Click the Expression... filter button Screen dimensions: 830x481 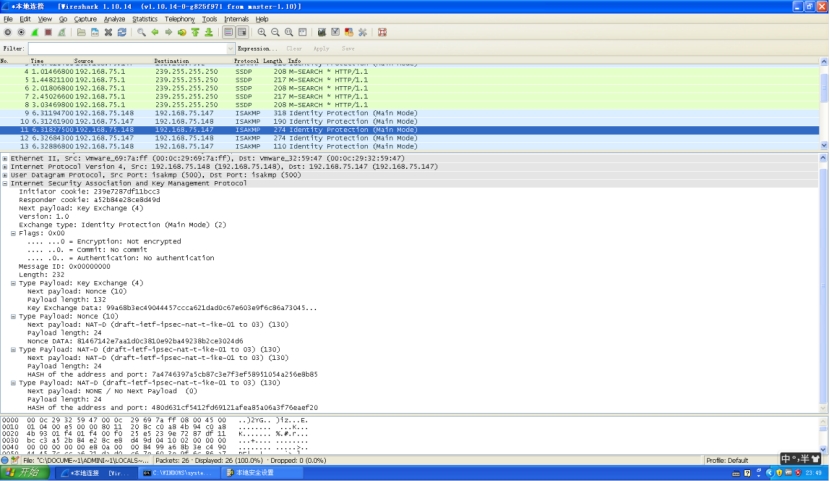pyautogui.click(x=257, y=48)
